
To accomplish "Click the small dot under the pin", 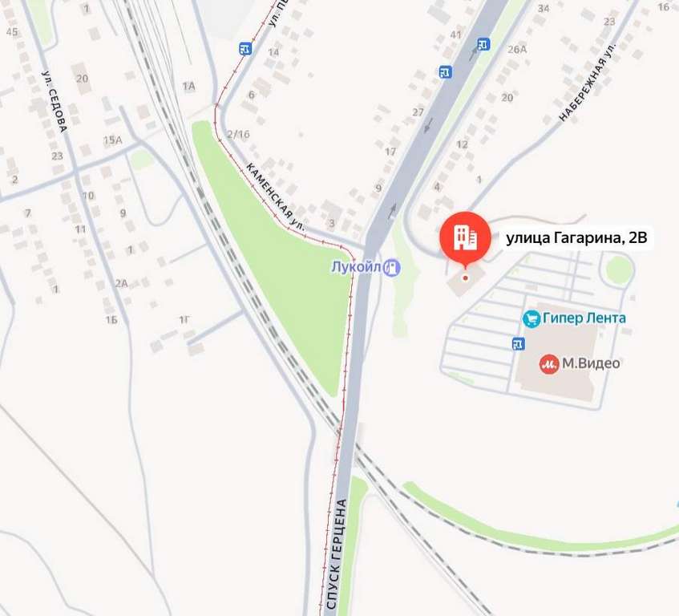I will 466,278.
